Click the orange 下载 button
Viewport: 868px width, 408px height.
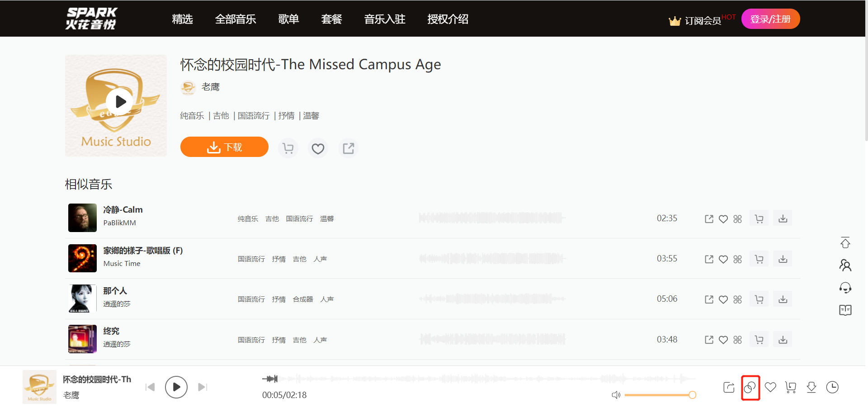tap(224, 147)
